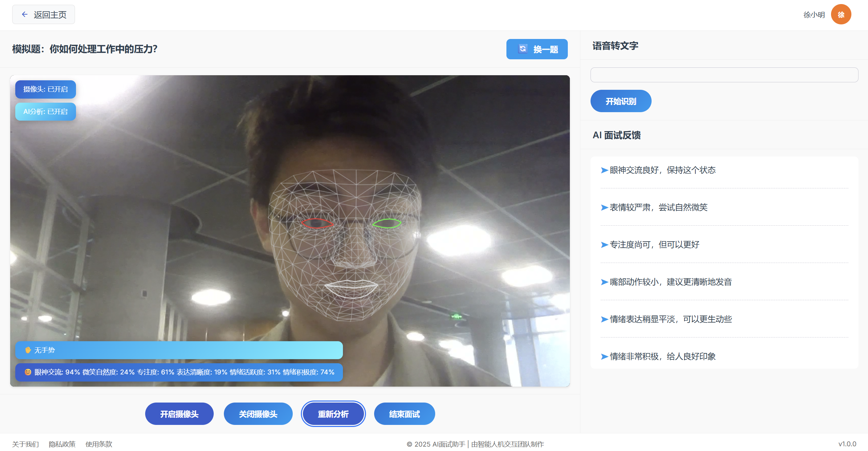
Task: Switch question with 换一题 button
Action: click(x=537, y=49)
